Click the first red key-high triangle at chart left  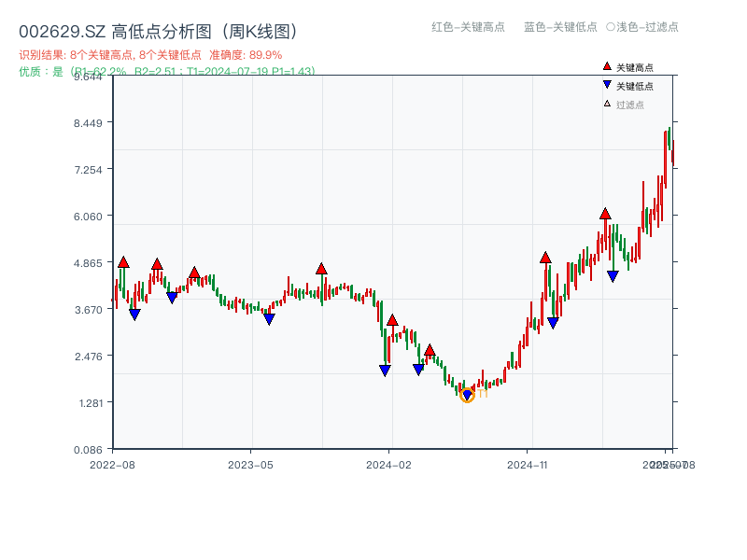(123, 262)
